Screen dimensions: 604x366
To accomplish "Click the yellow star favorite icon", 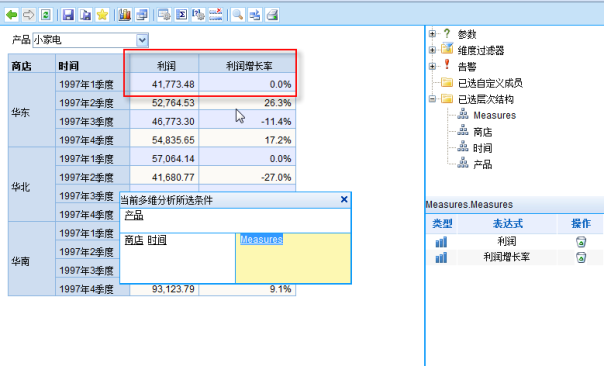I will [x=102, y=15].
